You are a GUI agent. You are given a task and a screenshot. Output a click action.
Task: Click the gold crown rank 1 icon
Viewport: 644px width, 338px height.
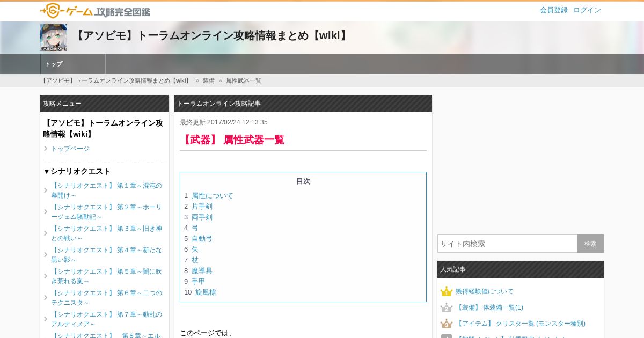tap(447, 291)
